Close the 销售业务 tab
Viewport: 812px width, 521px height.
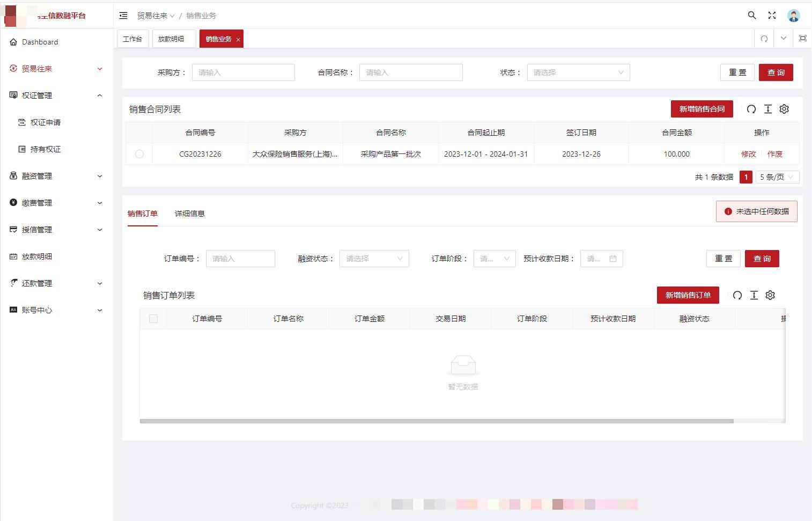click(x=238, y=40)
